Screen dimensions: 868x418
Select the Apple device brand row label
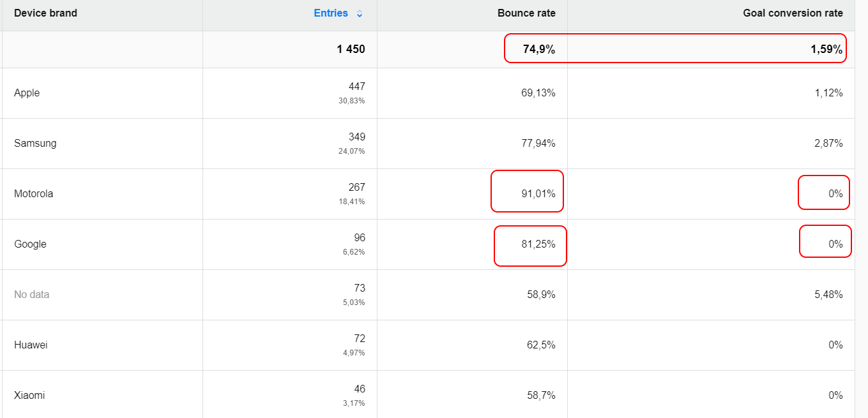(27, 93)
